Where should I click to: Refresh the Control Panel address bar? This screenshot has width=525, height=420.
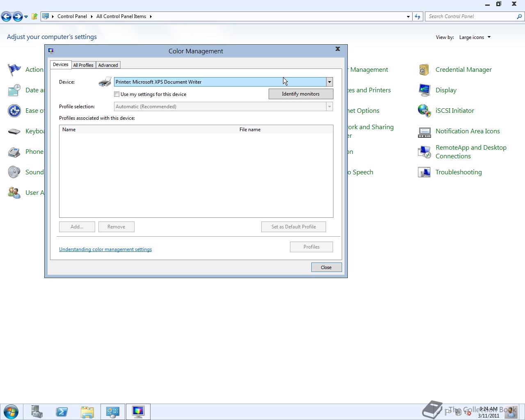[418, 16]
